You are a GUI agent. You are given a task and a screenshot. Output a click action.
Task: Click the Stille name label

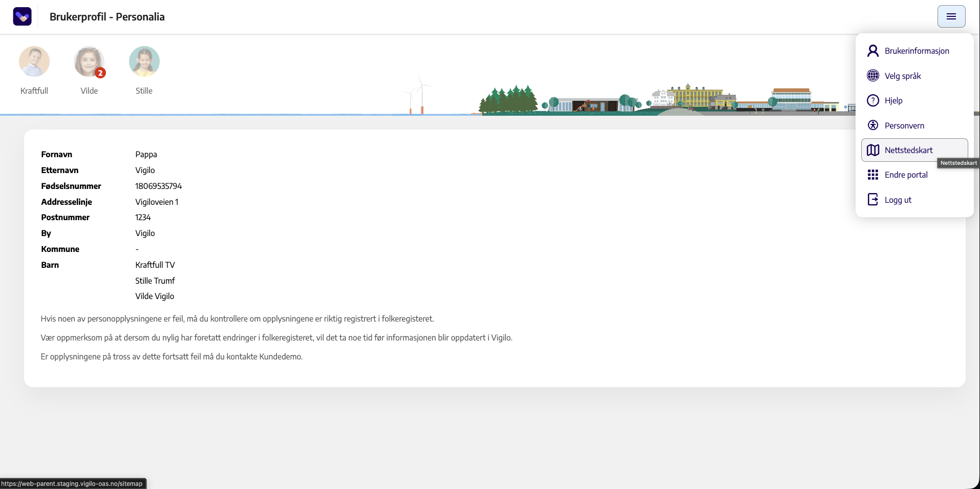[x=144, y=91]
